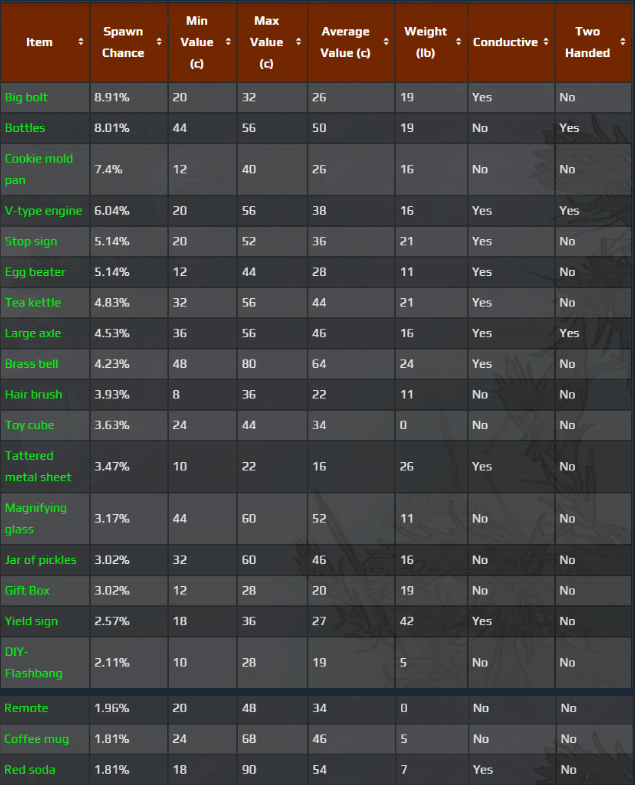Open the Magnifying glass item page
Screen dimensions: 635x785
point(34,518)
